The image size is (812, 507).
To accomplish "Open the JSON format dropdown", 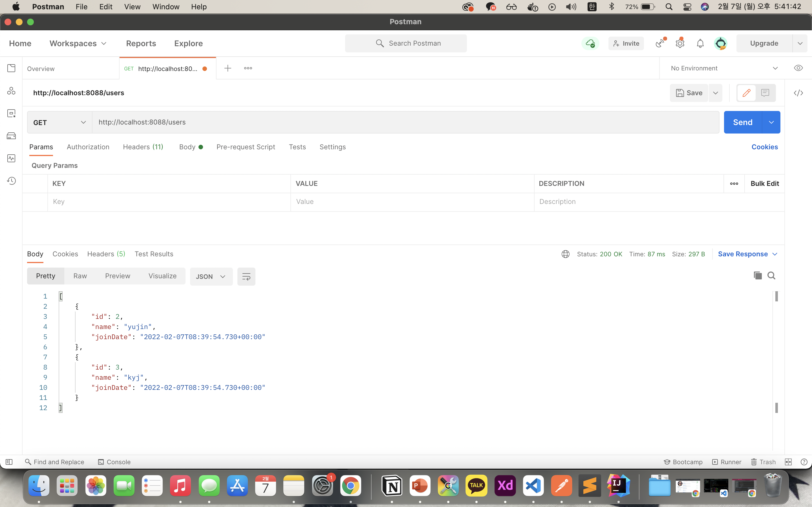I will [x=211, y=277].
